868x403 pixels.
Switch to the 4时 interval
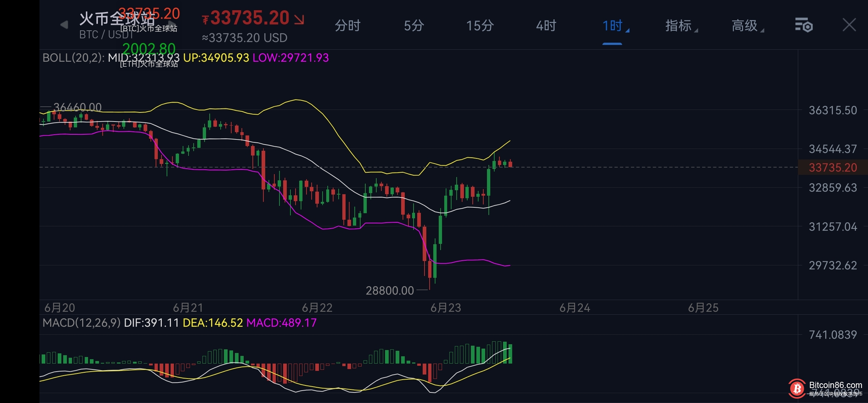546,26
